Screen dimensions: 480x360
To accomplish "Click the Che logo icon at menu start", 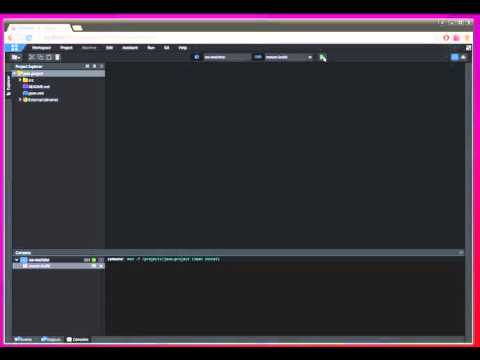I will [14, 48].
